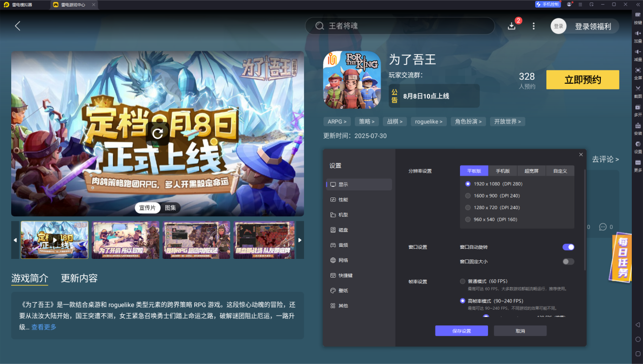Click the comment bubble icon

pyautogui.click(x=603, y=227)
